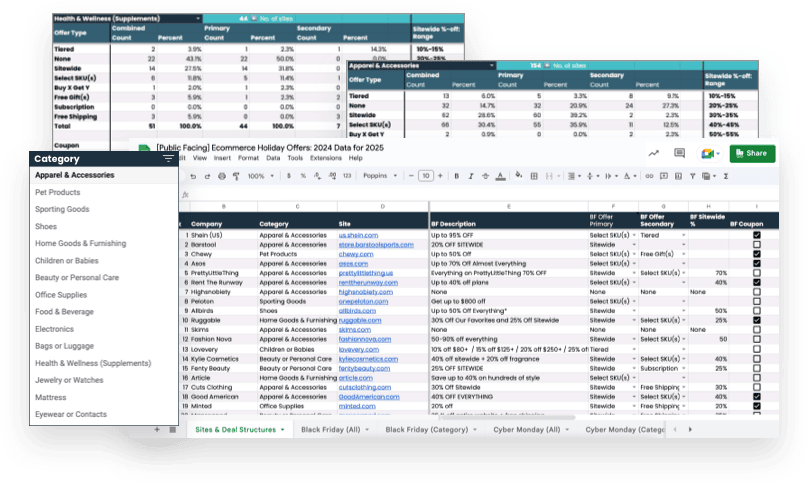This screenshot has width=808, height=483.
Task: Click the undo arrow in toolbar
Action: [188, 176]
